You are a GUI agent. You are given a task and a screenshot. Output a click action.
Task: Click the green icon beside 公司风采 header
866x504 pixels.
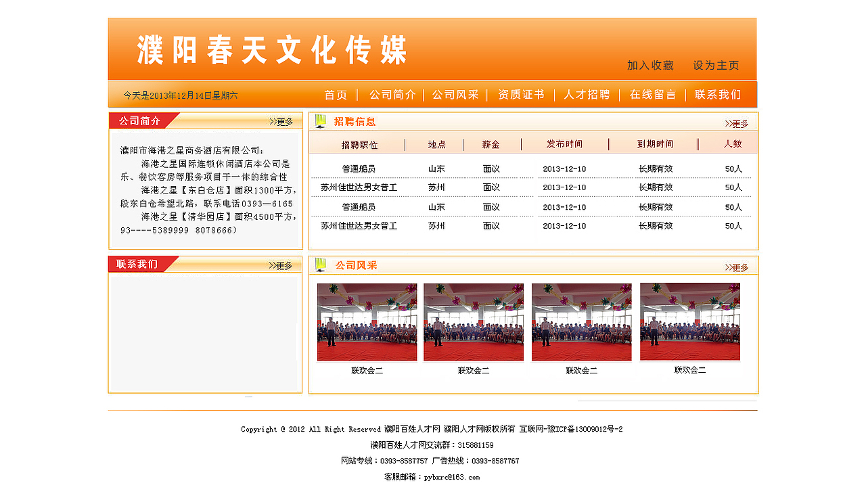point(319,266)
